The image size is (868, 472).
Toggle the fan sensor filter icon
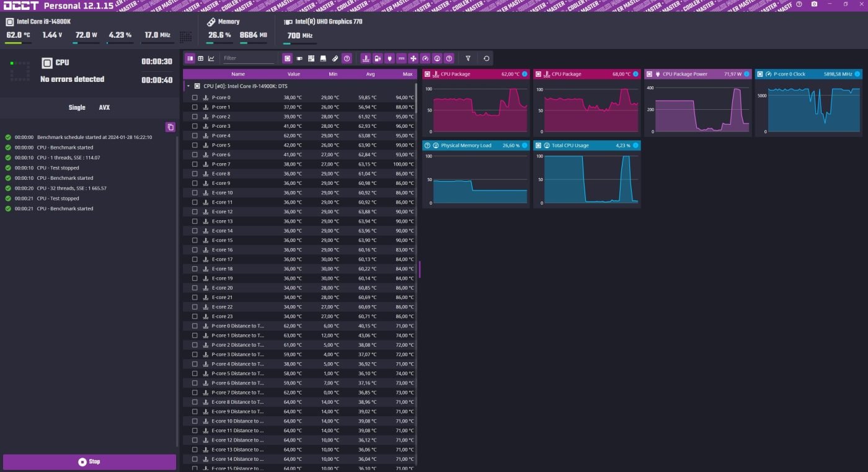click(414, 58)
